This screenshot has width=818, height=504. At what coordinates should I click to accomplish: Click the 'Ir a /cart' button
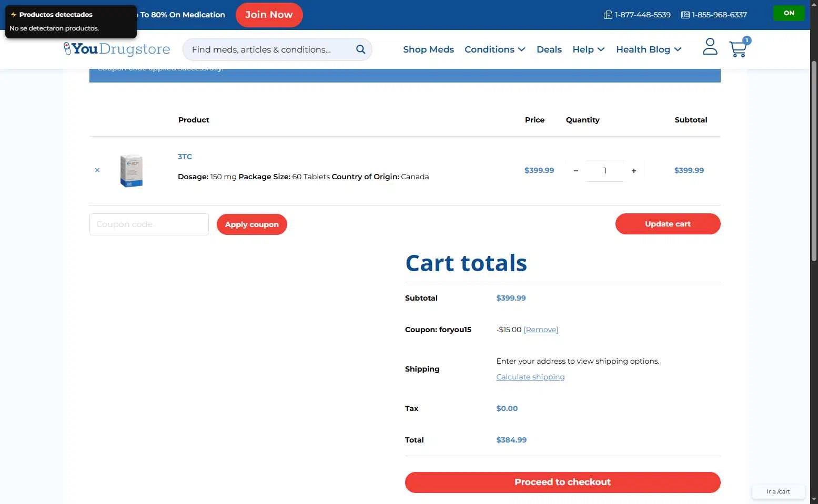point(779,491)
